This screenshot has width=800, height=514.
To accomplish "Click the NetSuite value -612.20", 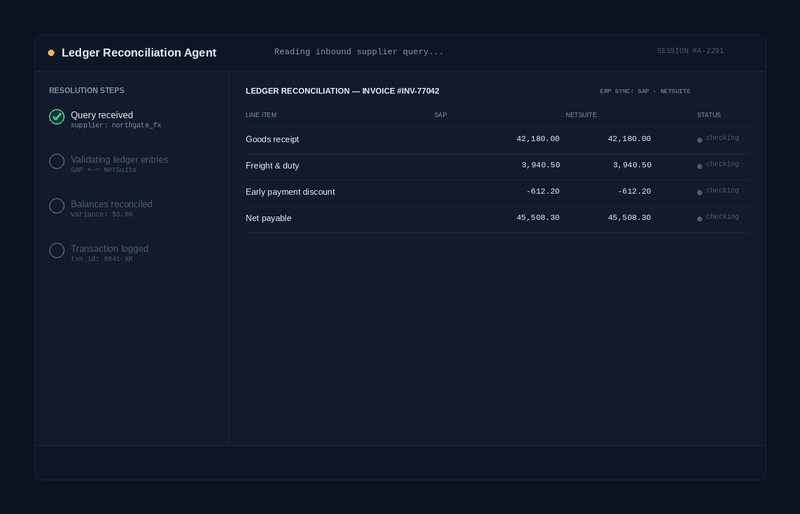I will (634, 191).
